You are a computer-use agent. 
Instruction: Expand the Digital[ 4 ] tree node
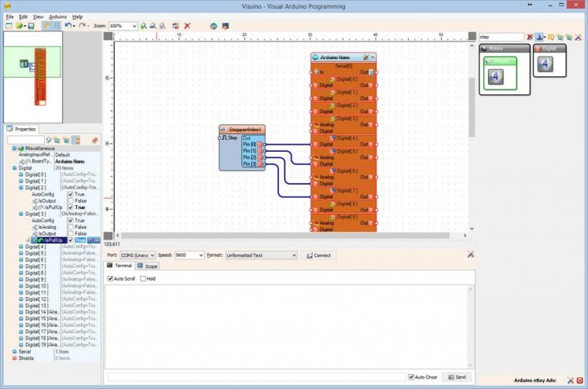coord(20,247)
